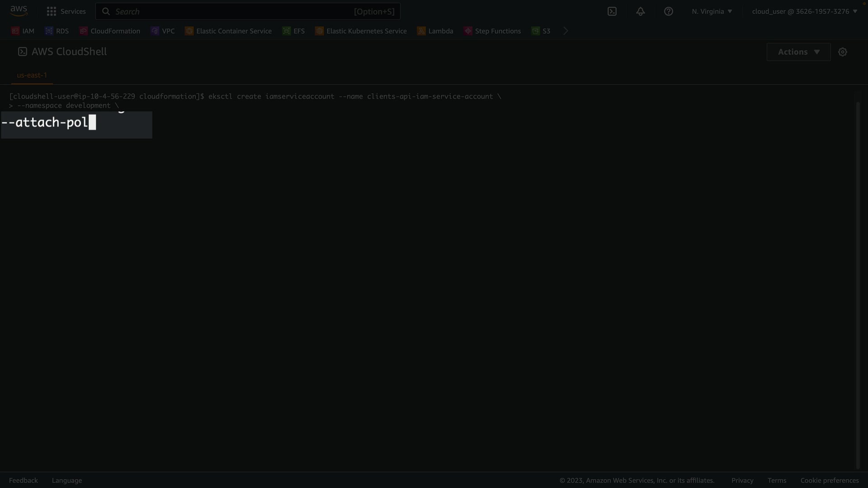The height and width of the screenshot is (488, 868).
Task: Show more favorites with the chevron arrow
Action: (566, 31)
